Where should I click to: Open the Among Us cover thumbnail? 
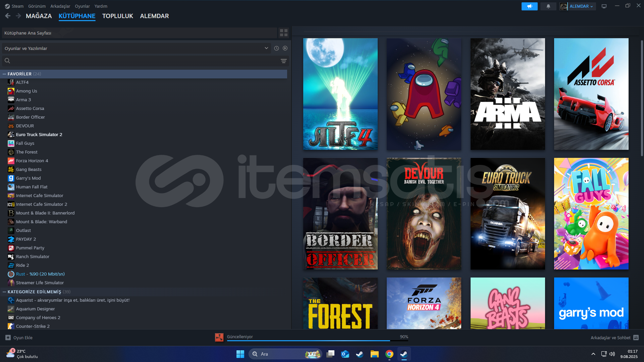(424, 94)
